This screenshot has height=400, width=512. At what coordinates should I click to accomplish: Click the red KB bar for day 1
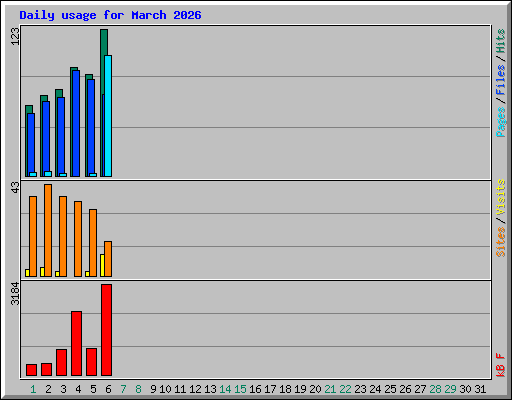[31, 370]
